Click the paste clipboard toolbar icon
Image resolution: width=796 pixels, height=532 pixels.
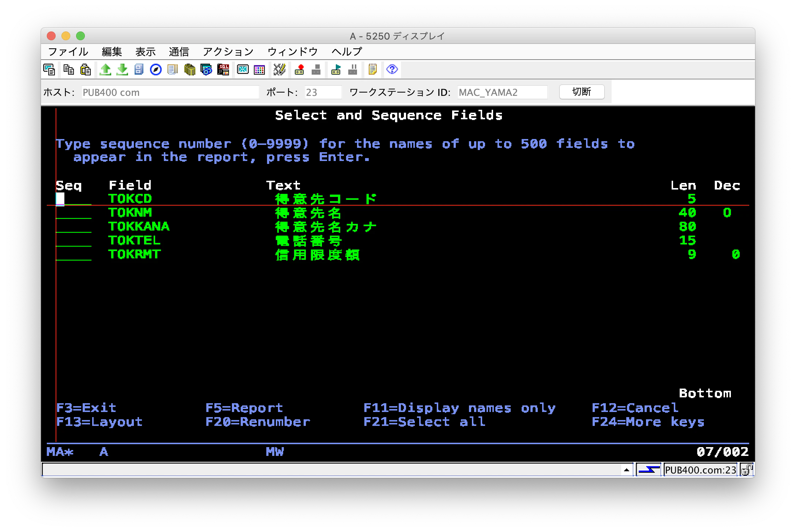[86, 70]
